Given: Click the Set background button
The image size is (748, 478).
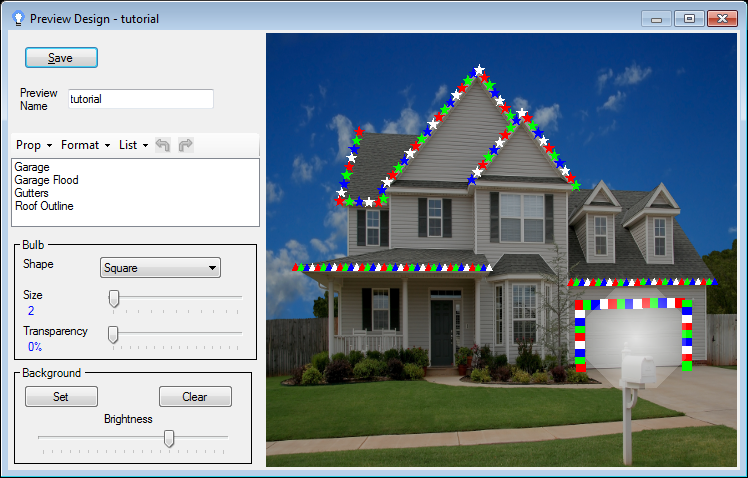Looking at the screenshot, I should tap(61, 397).
